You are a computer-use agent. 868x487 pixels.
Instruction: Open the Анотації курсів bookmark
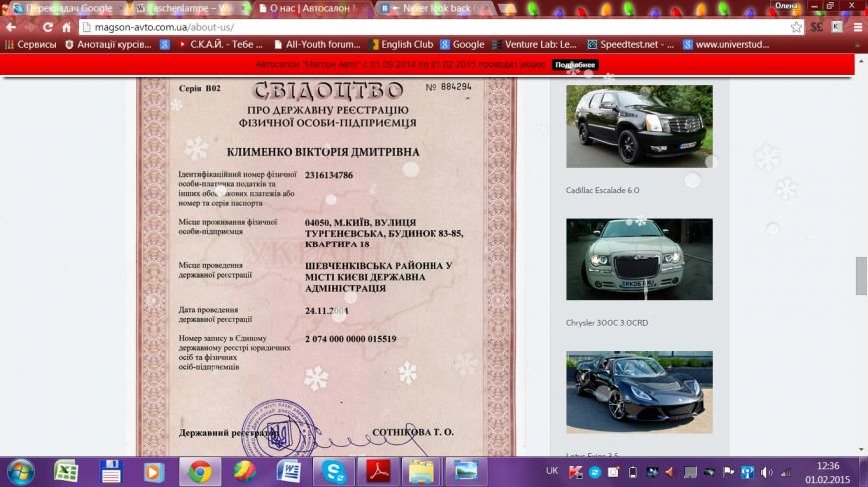(x=108, y=44)
